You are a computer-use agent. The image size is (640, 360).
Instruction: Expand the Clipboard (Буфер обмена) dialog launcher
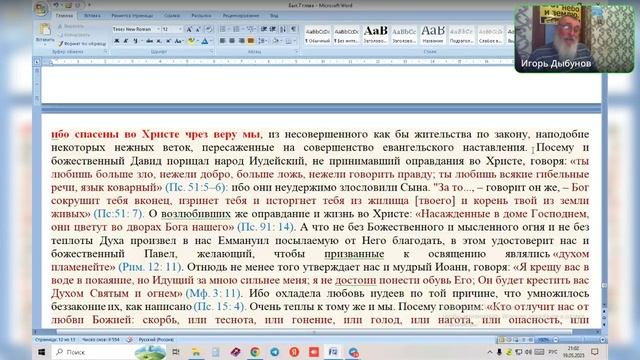(106, 52)
